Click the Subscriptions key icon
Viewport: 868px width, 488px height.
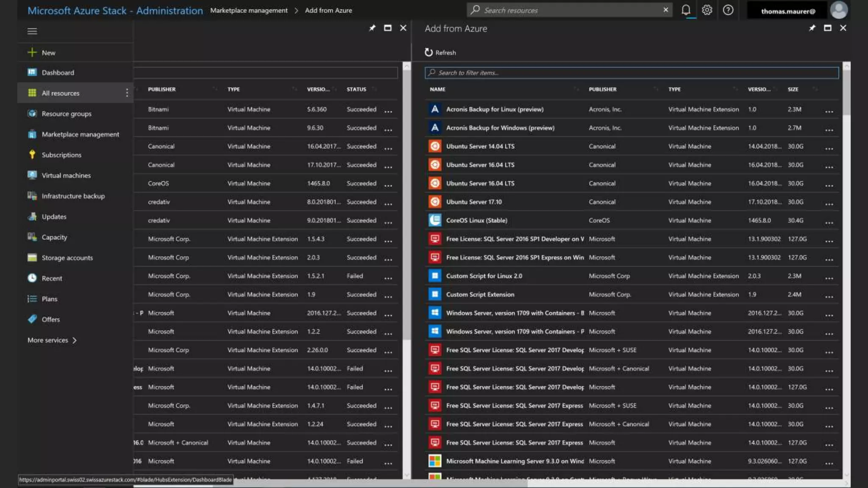tap(32, 155)
